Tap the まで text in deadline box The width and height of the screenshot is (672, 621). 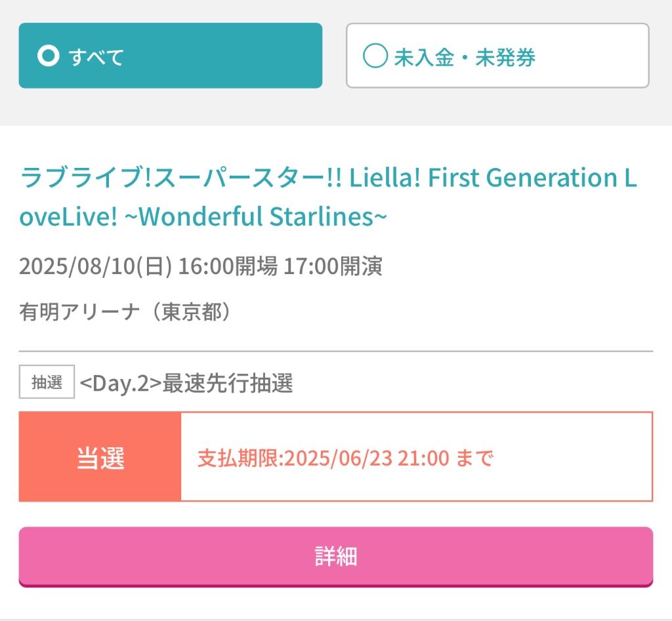tap(474, 458)
